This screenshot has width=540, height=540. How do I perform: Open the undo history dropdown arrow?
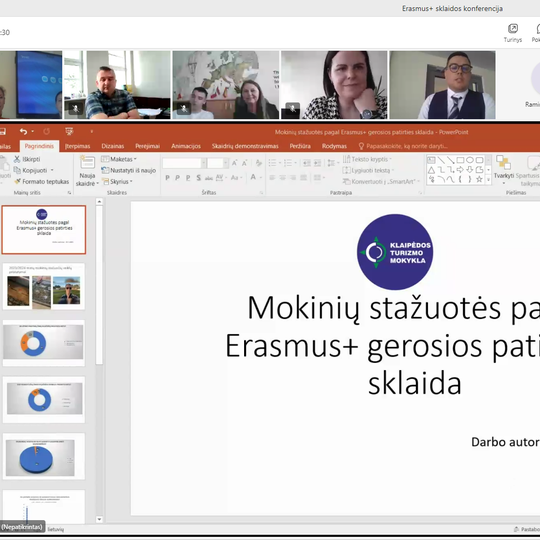(x=33, y=131)
